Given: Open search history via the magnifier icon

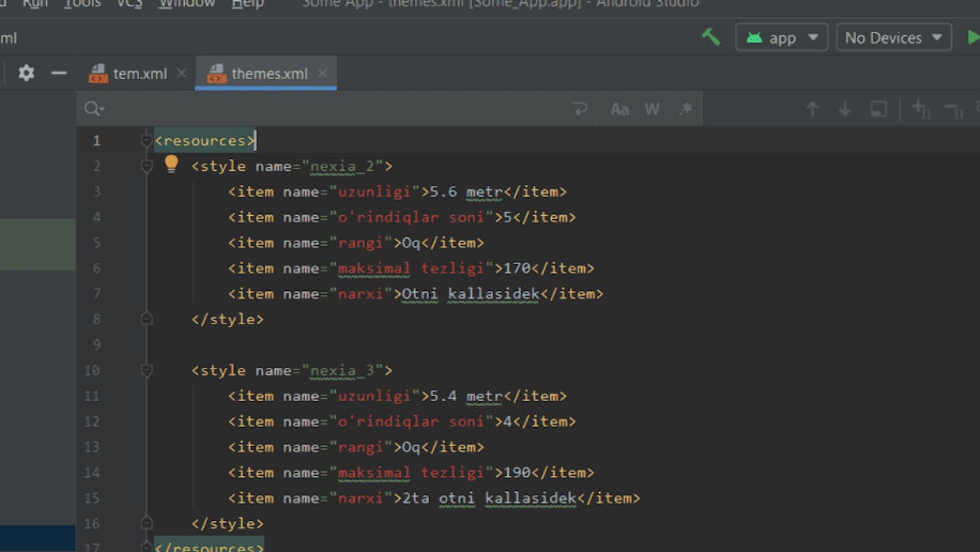Looking at the screenshot, I should click(x=94, y=109).
